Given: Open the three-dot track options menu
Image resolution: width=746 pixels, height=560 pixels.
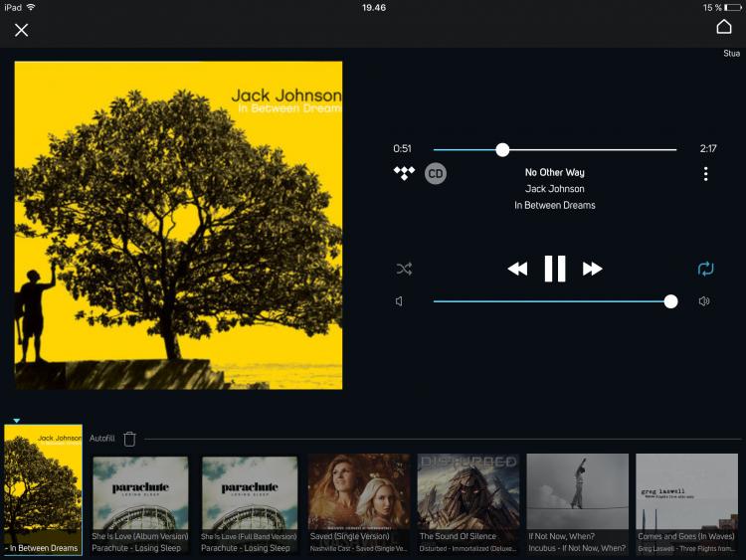Looking at the screenshot, I should pyautogui.click(x=705, y=174).
